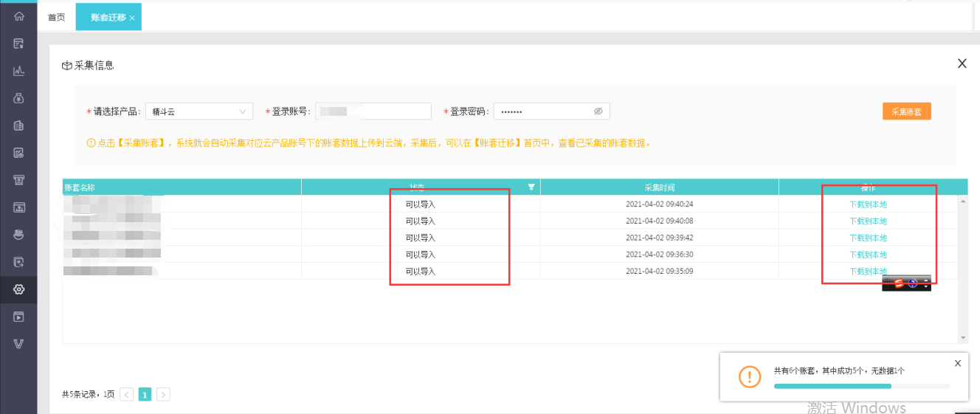
Task: Select the settings gear sidebar icon
Action: [19, 289]
